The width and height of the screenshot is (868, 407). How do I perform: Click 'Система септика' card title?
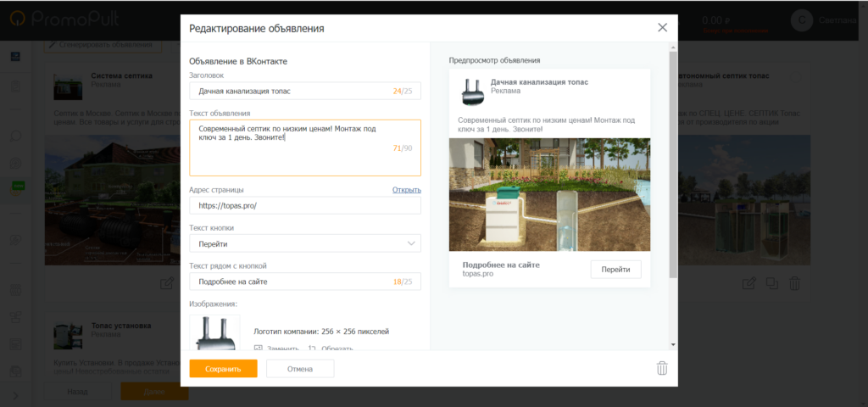[122, 75]
